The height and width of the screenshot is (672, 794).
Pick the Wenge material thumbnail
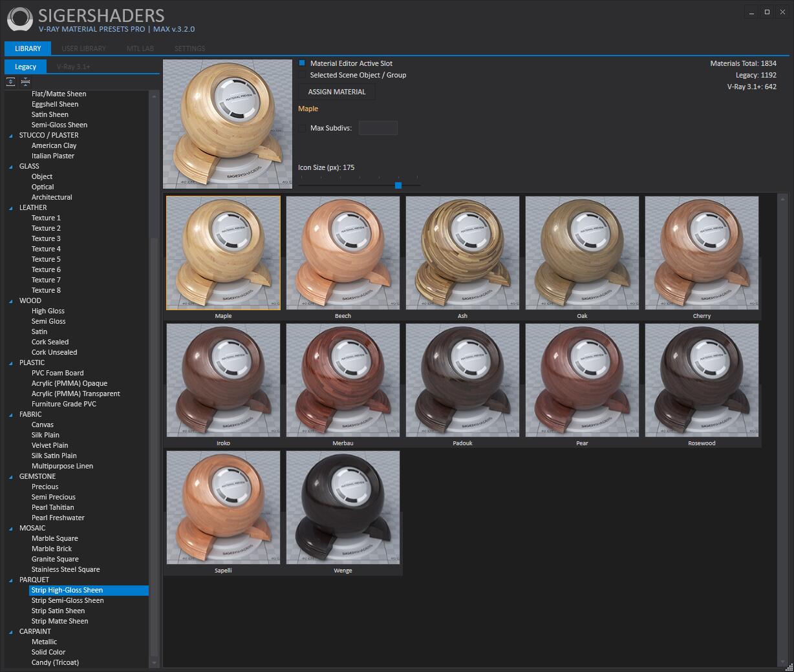point(343,507)
